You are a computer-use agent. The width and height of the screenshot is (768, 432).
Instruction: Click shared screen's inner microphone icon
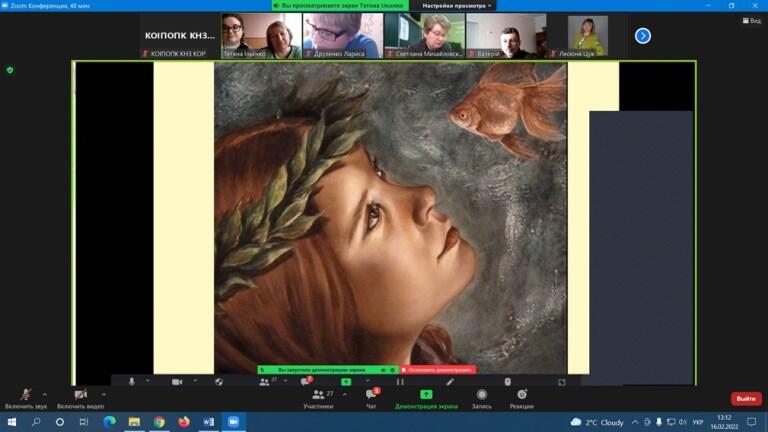click(x=131, y=382)
